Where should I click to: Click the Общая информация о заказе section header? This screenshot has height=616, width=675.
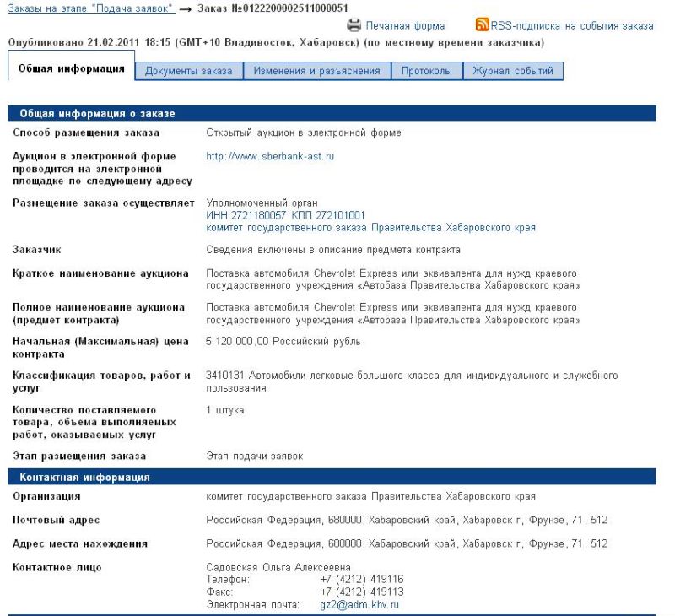[97, 113]
